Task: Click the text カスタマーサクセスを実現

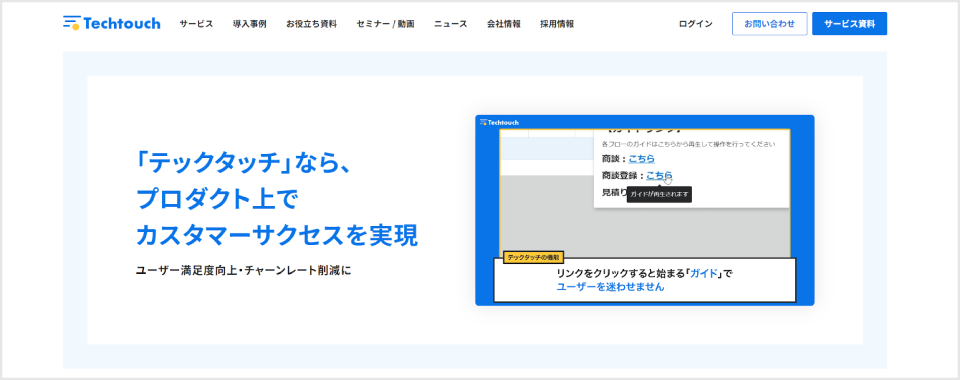Action: point(277,236)
